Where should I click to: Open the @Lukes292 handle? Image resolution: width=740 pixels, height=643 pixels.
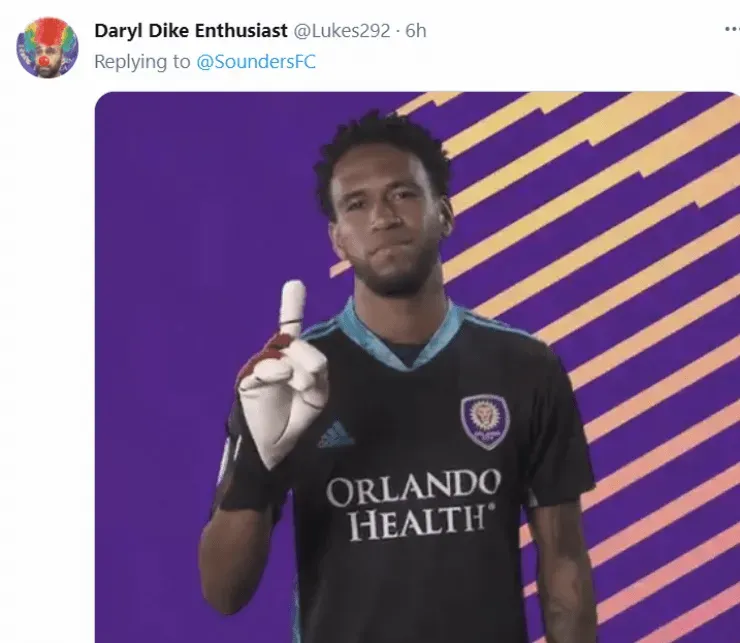tap(342, 31)
